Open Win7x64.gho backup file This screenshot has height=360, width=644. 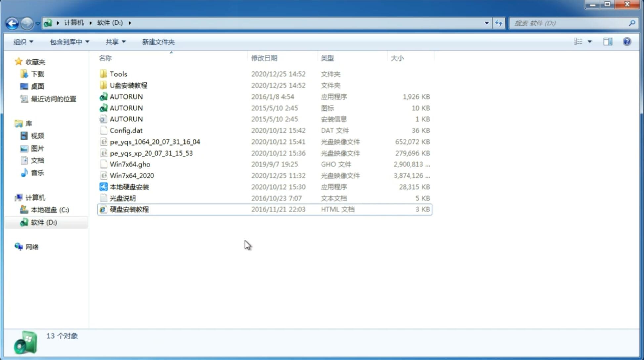click(130, 164)
